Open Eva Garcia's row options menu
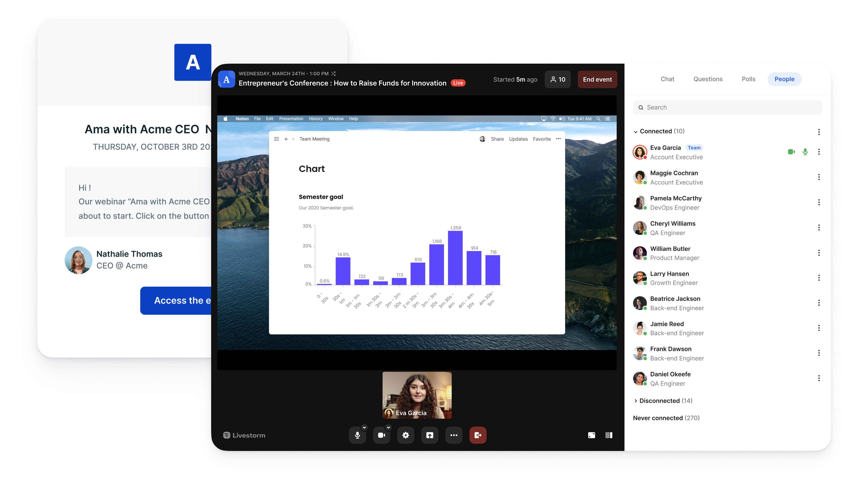 (x=819, y=152)
